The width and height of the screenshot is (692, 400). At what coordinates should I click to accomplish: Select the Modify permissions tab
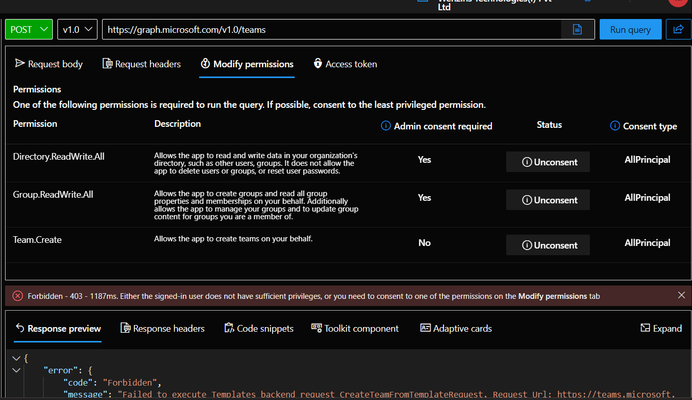click(x=247, y=64)
